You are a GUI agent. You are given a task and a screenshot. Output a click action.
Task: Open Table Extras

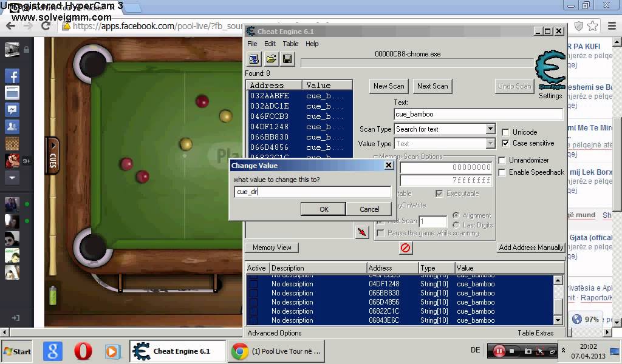(535, 333)
